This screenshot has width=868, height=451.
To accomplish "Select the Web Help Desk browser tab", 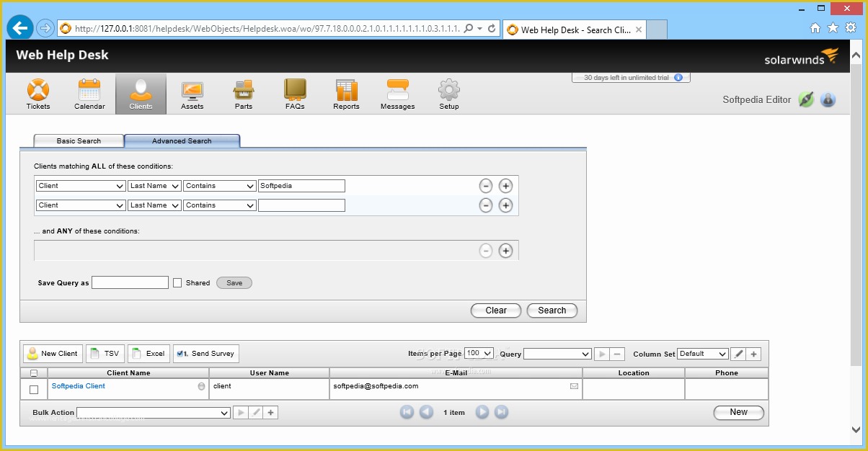I will [x=575, y=30].
